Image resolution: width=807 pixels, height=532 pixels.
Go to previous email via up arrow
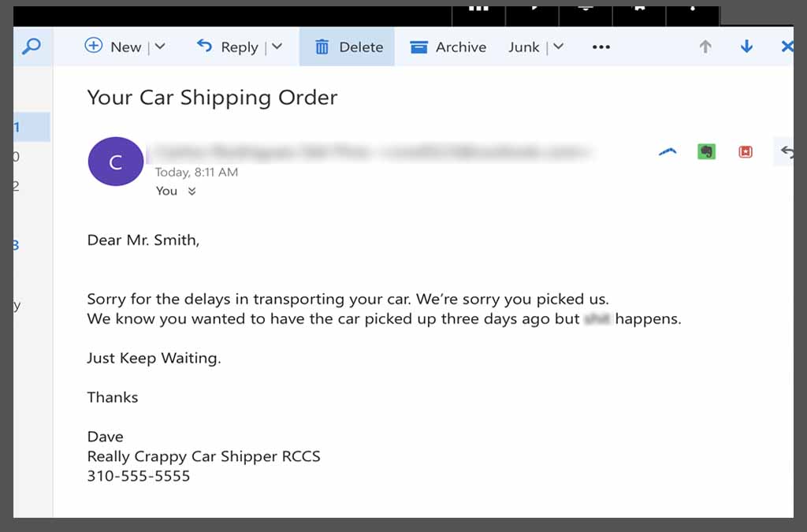[x=705, y=47]
